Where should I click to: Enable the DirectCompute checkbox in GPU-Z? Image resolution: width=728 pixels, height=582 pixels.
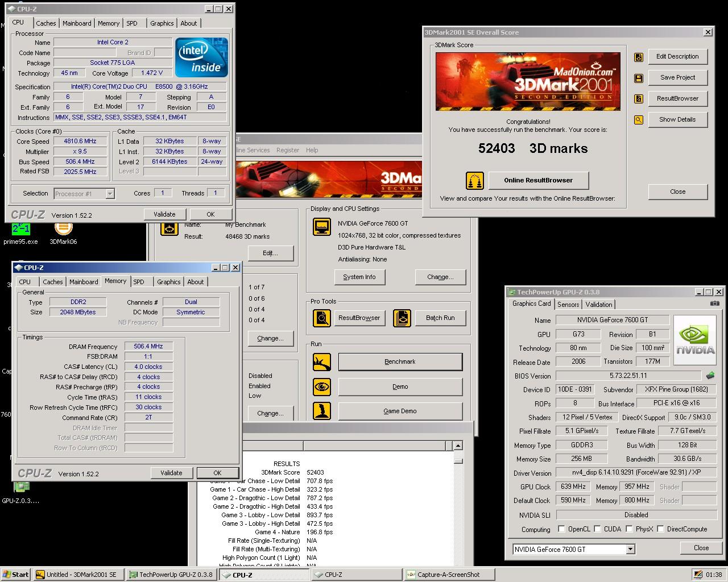click(x=660, y=529)
